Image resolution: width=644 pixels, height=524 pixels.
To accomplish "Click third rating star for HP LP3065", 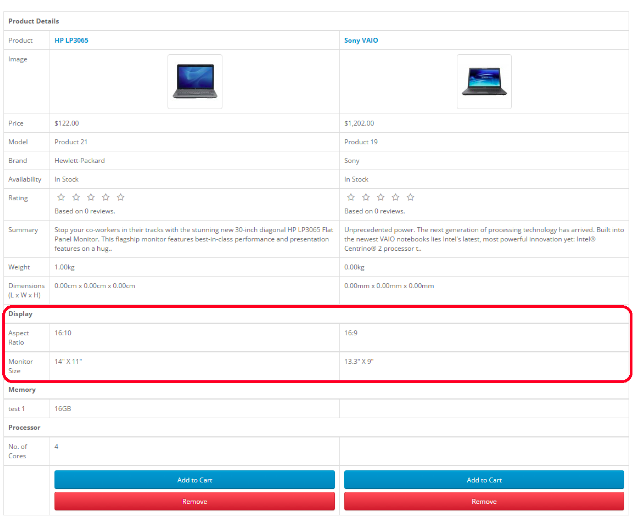I will pyautogui.click(x=91, y=197).
